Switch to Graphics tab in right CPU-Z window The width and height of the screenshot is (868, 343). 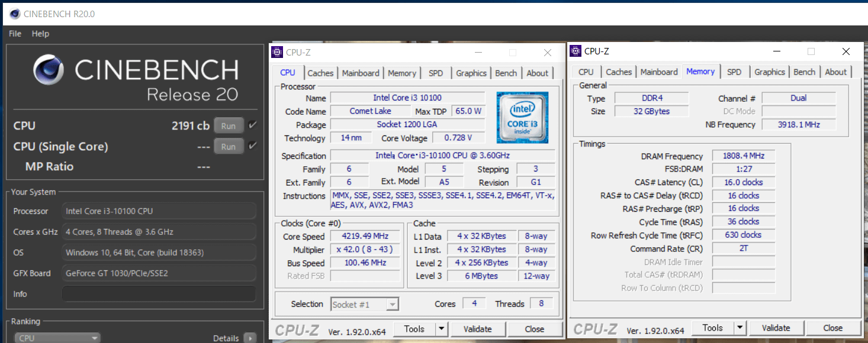click(770, 72)
